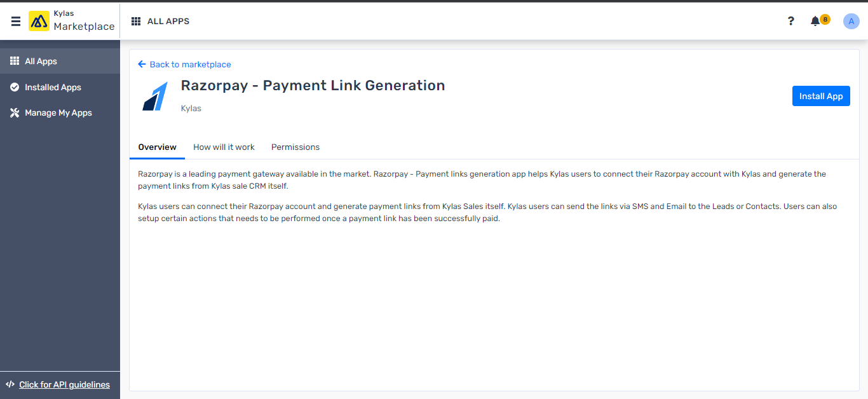Click the Kylas Marketplace logo

pyautogui.click(x=72, y=21)
